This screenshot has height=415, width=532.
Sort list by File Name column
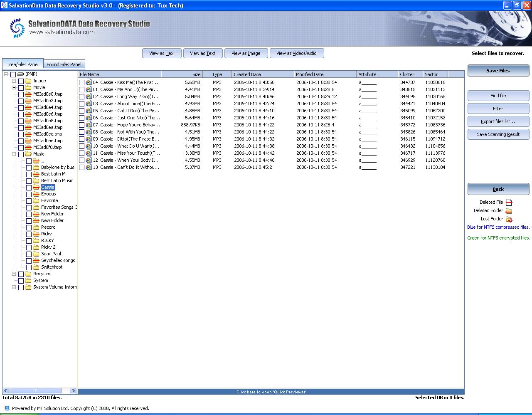[120, 74]
